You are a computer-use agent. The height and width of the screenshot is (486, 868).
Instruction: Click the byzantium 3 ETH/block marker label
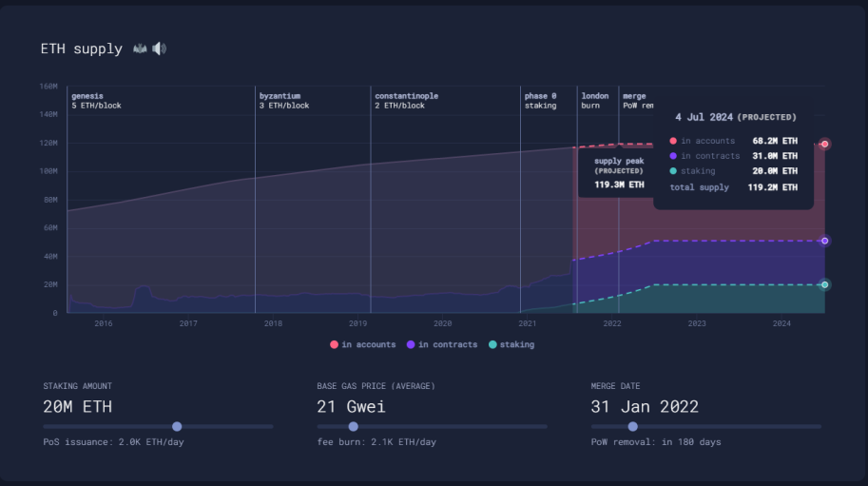(284, 101)
